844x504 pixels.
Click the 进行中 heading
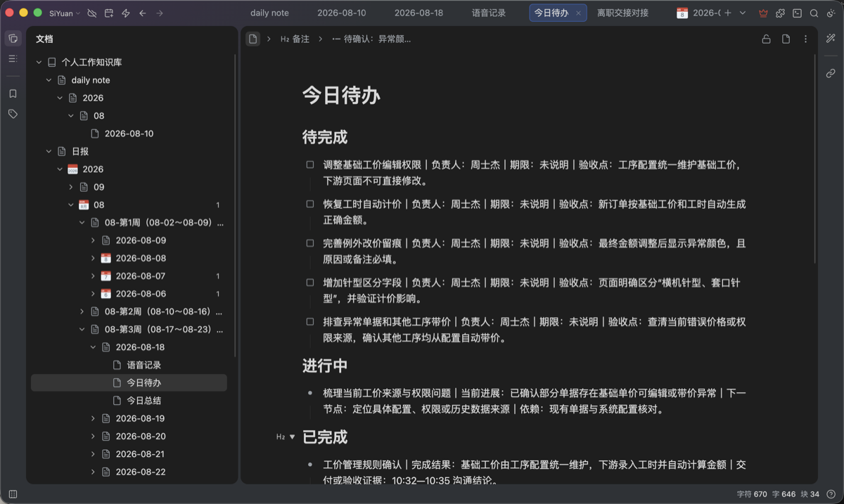325,366
